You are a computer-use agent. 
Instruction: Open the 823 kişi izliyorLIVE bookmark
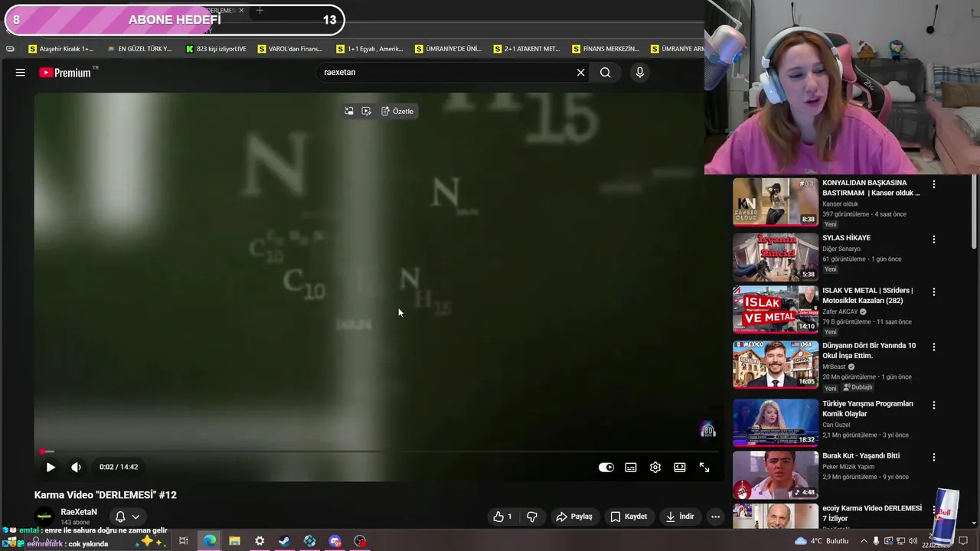coord(216,49)
